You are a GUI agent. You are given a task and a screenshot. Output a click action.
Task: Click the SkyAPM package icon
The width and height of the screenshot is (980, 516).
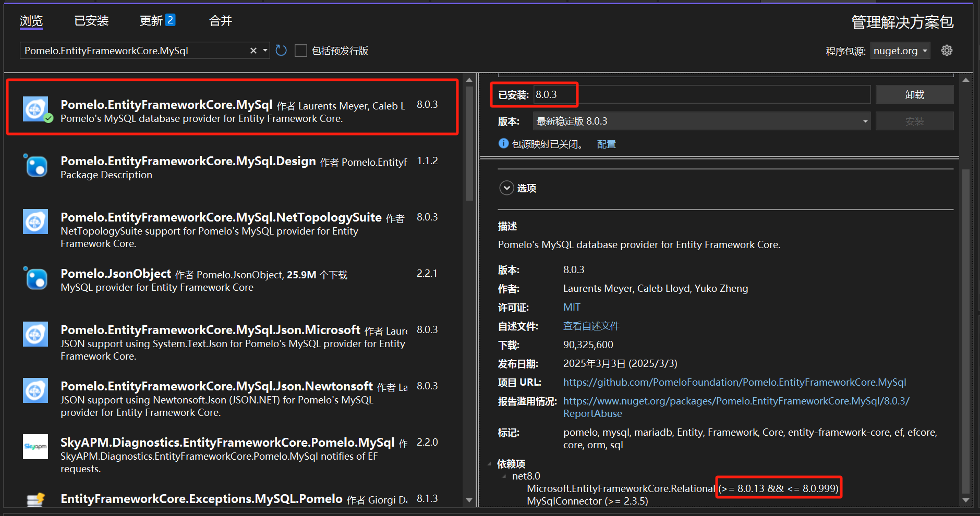(35, 447)
